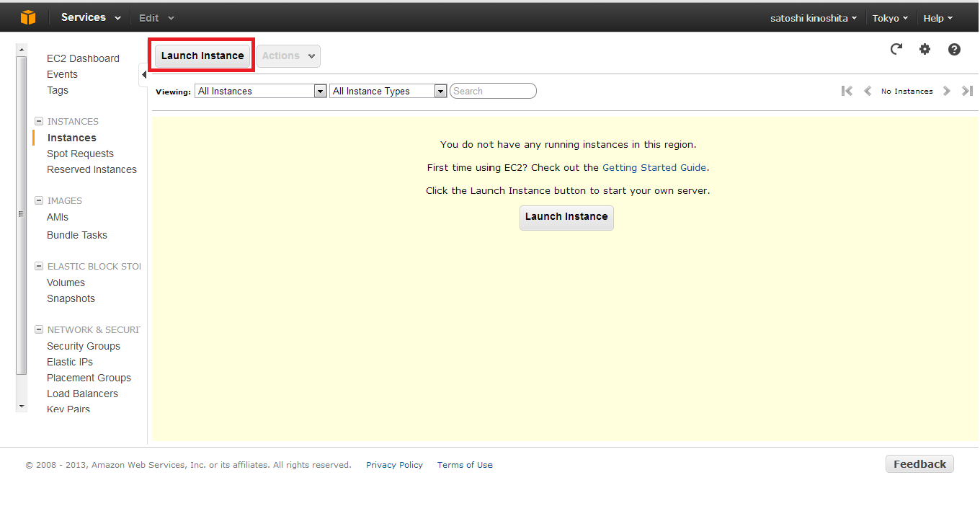Open the Terms of Use link
The image size is (980, 506).
click(x=465, y=465)
